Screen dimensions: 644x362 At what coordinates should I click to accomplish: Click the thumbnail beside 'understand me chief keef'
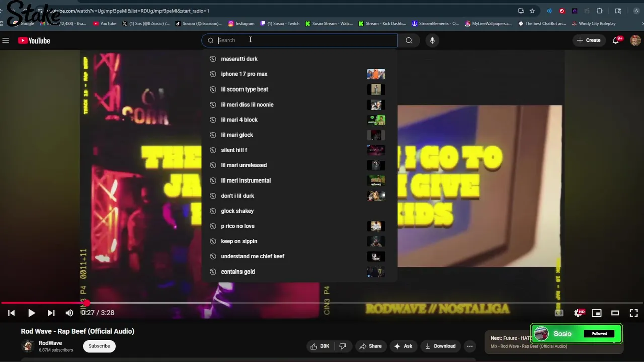pyautogui.click(x=376, y=256)
